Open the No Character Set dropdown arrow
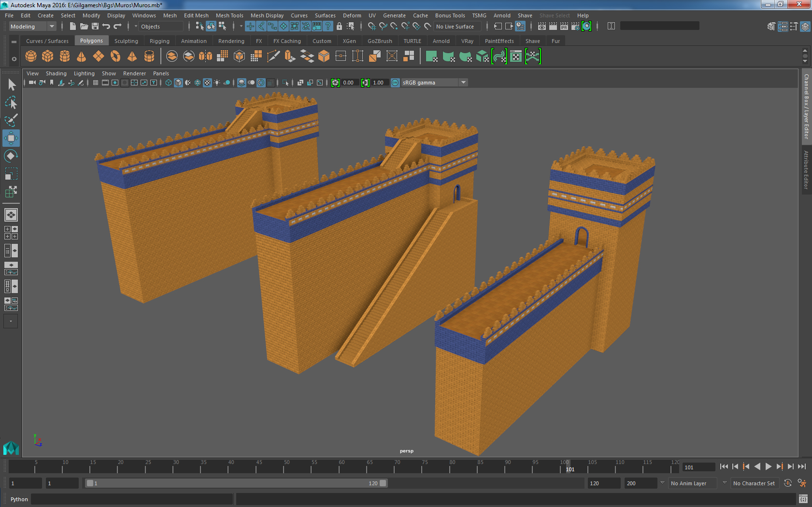 coord(725,483)
